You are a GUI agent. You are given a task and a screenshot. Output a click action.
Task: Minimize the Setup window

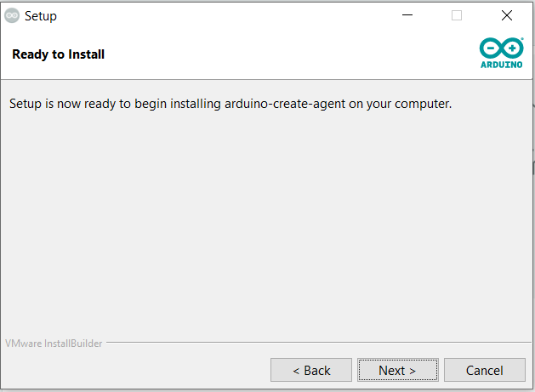407,15
